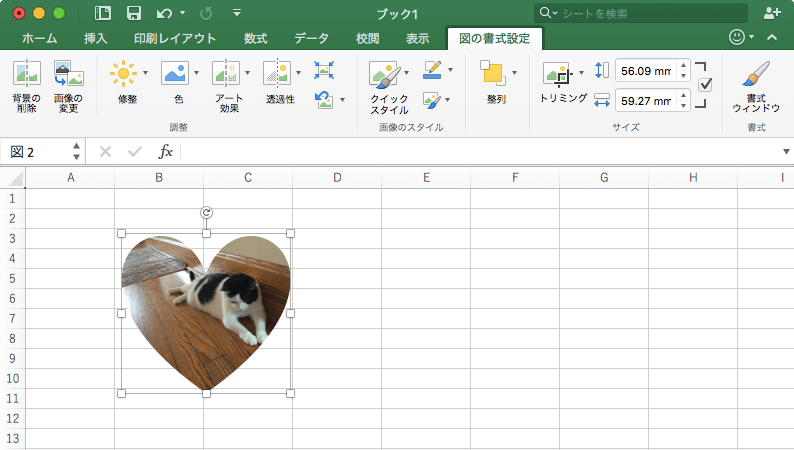Open the 透過性 transparency icon
This screenshot has width=794, height=450.
coord(276,73)
